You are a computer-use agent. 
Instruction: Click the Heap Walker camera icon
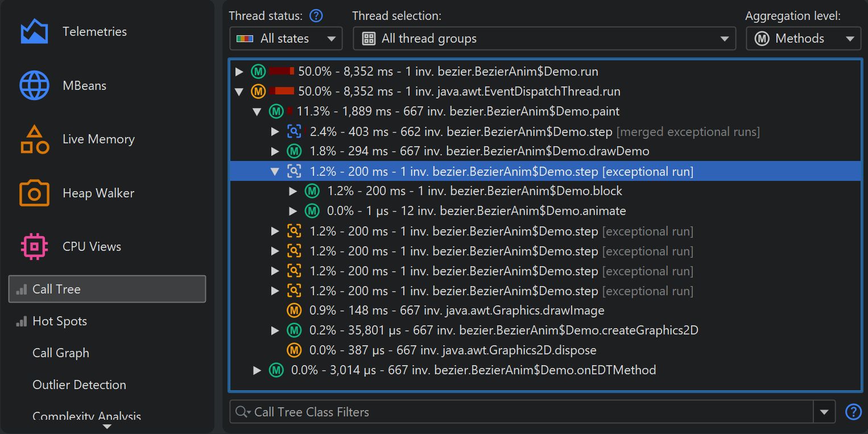click(34, 193)
